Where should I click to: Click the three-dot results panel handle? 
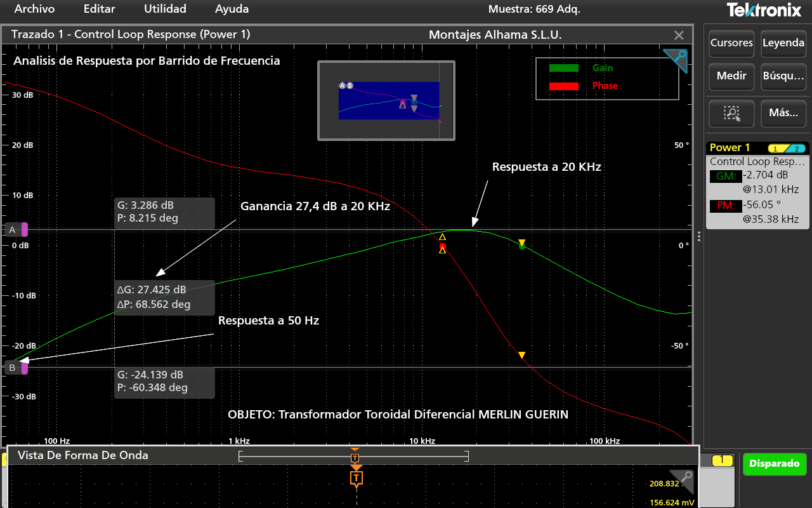point(698,236)
